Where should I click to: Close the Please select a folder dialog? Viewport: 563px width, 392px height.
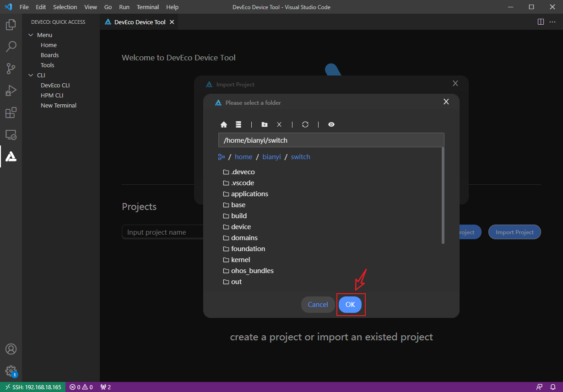pos(446,102)
